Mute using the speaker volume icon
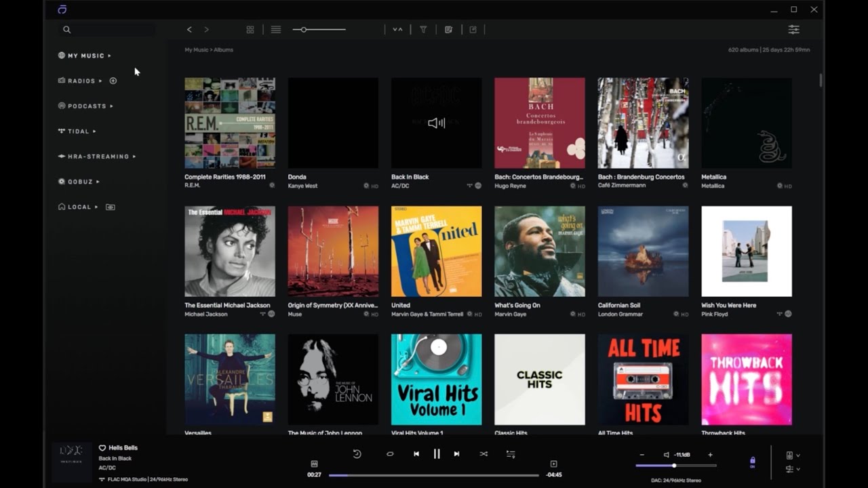 667,455
